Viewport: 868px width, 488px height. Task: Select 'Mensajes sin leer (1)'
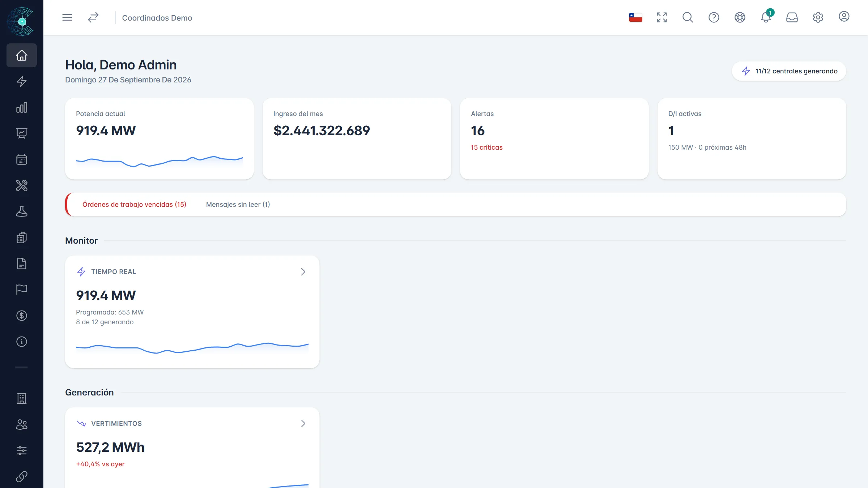238,205
